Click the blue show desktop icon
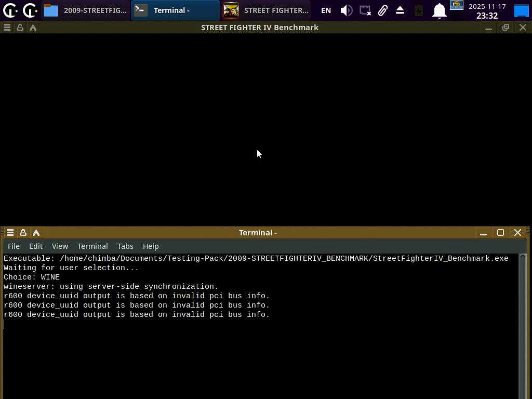 (x=522, y=10)
